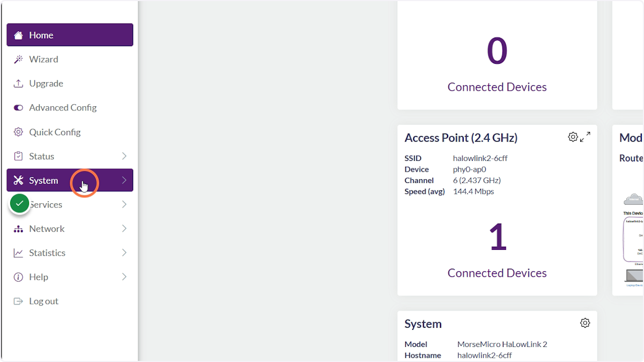Expand the Network submenu chevron
Screen dimensions: 644x362
click(124, 228)
